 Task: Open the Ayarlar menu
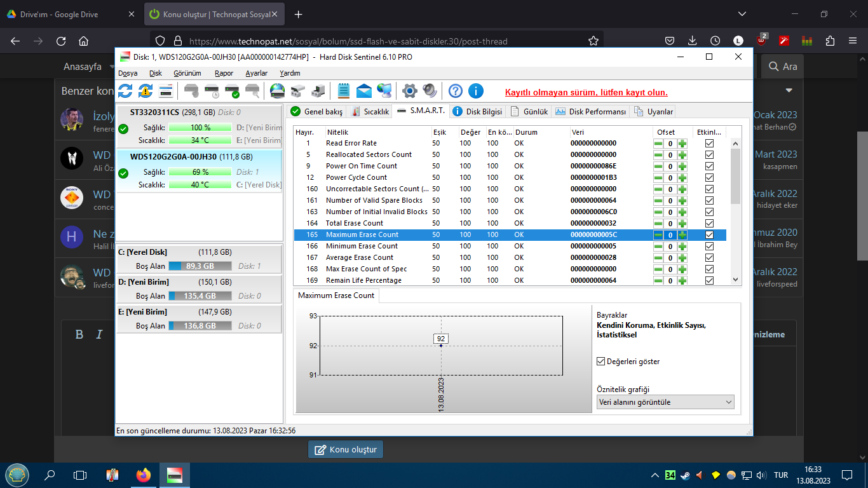click(x=257, y=73)
